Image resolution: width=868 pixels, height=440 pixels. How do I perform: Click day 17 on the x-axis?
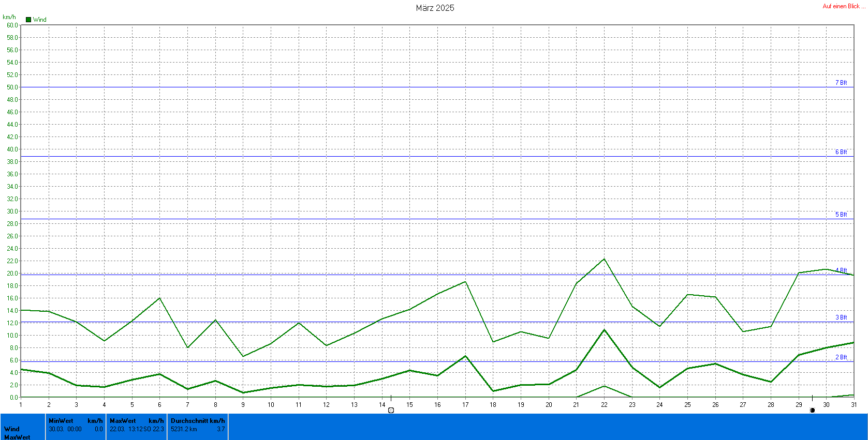click(465, 405)
